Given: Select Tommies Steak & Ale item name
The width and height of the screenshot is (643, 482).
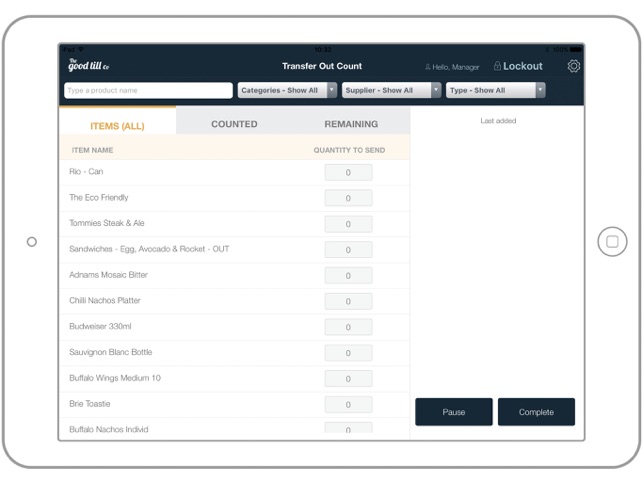Looking at the screenshot, I should point(107,223).
